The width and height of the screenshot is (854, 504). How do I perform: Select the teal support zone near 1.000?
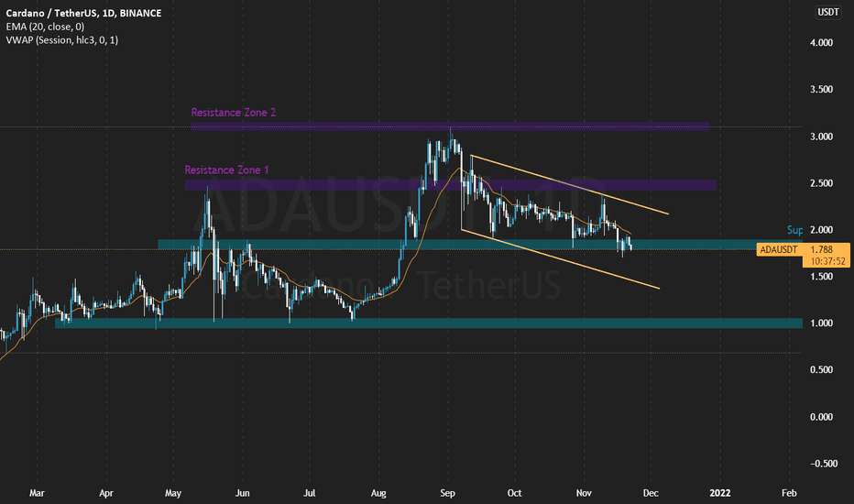pos(429,323)
